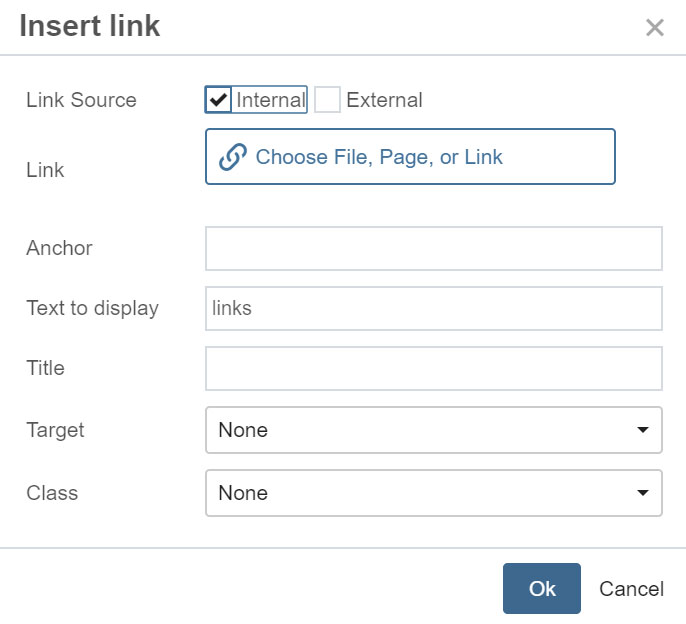
Task: Cancel the link insertion
Action: tap(631, 589)
